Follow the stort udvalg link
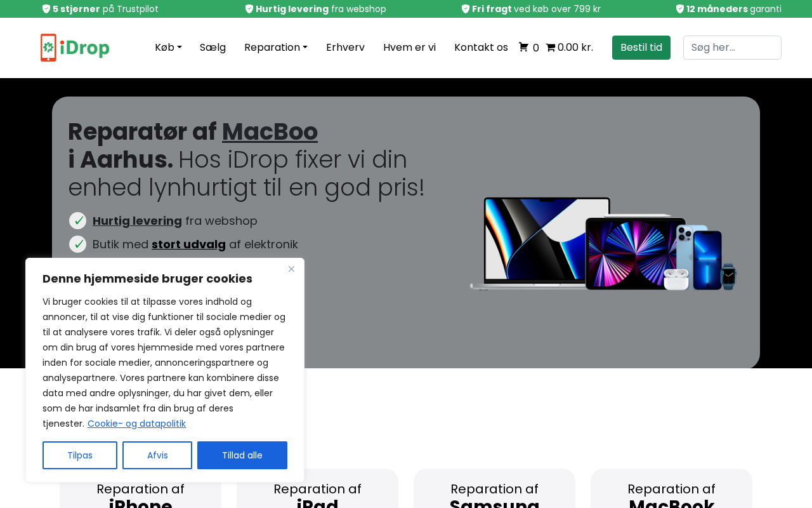Screen dimensions: 812x508 188,244
